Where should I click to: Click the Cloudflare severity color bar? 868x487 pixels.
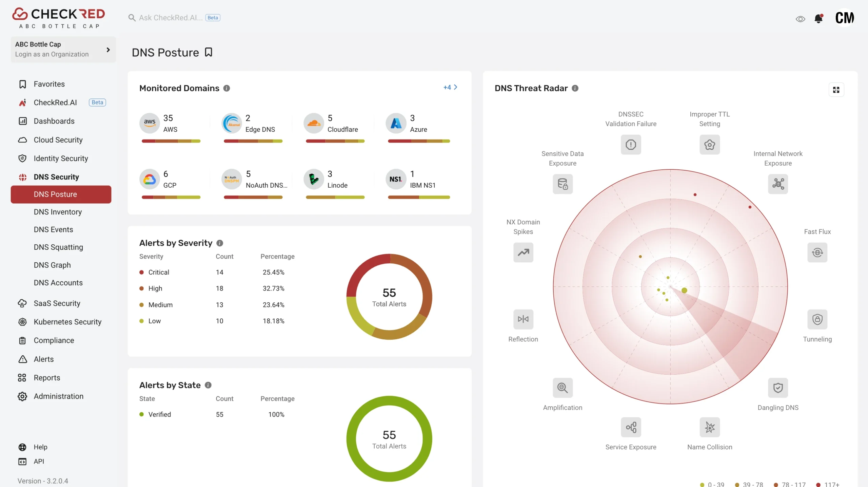335,141
